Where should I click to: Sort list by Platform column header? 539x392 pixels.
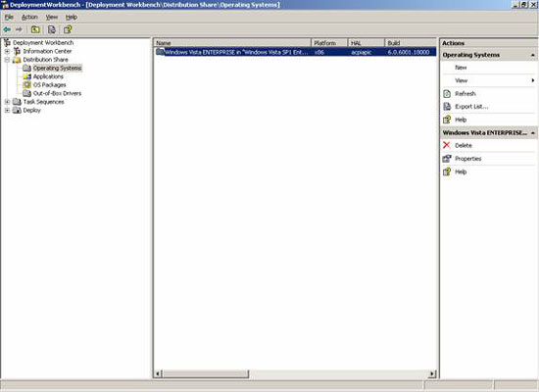pyautogui.click(x=329, y=43)
